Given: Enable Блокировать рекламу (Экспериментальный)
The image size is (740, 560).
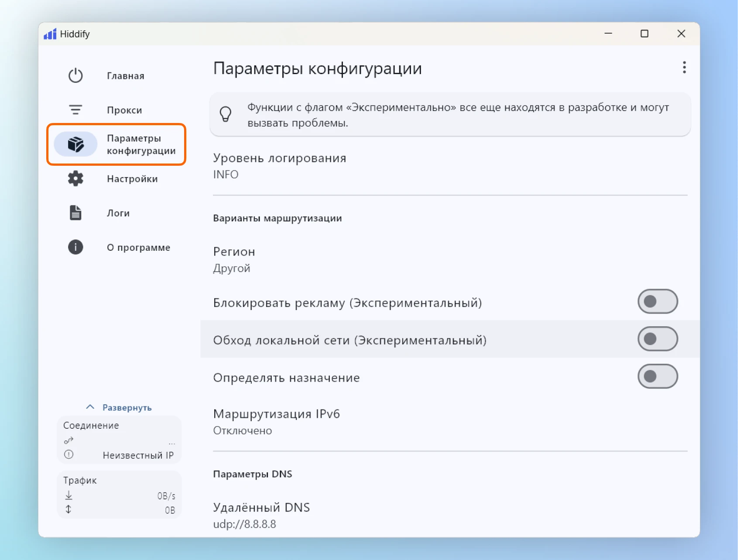Looking at the screenshot, I should [x=658, y=301].
